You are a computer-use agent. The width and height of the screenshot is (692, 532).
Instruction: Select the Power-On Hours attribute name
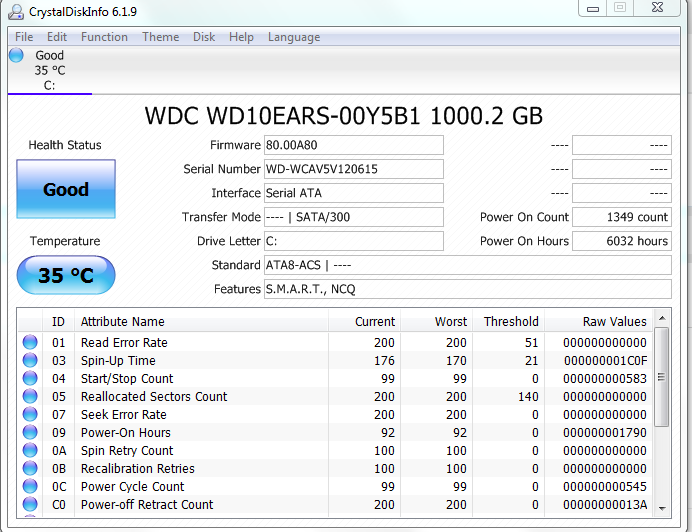[x=126, y=433]
